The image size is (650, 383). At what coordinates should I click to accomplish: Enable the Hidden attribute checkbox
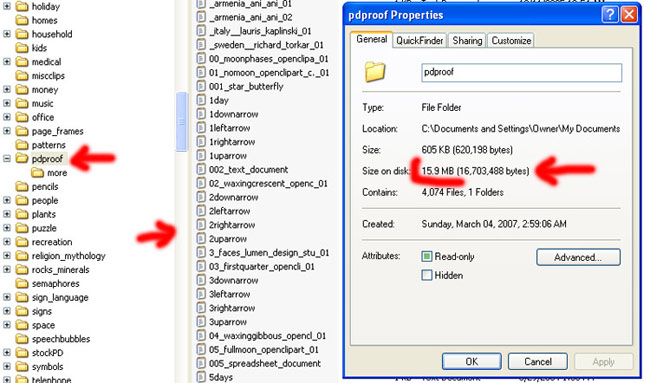point(427,275)
